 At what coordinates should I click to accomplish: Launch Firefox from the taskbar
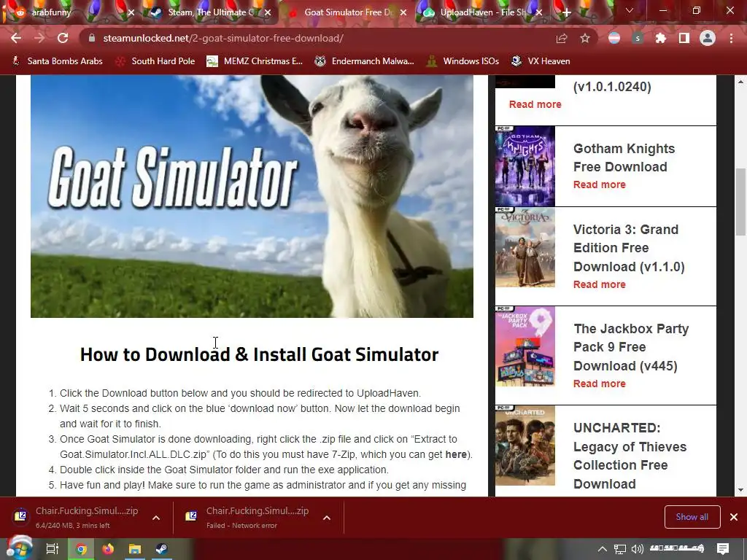tap(108, 549)
